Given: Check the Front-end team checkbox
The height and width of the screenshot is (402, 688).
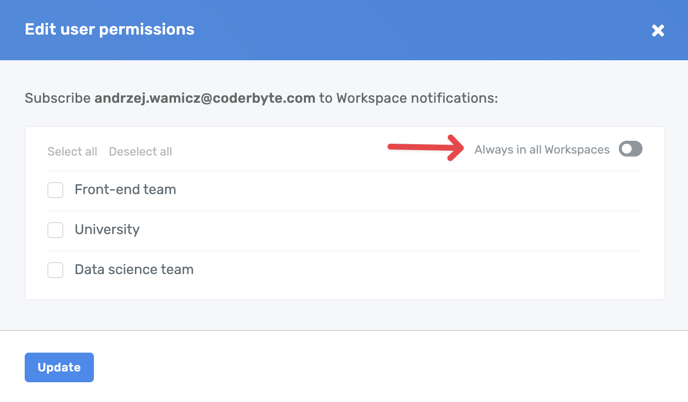Looking at the screenshot, I should (55, 190).
